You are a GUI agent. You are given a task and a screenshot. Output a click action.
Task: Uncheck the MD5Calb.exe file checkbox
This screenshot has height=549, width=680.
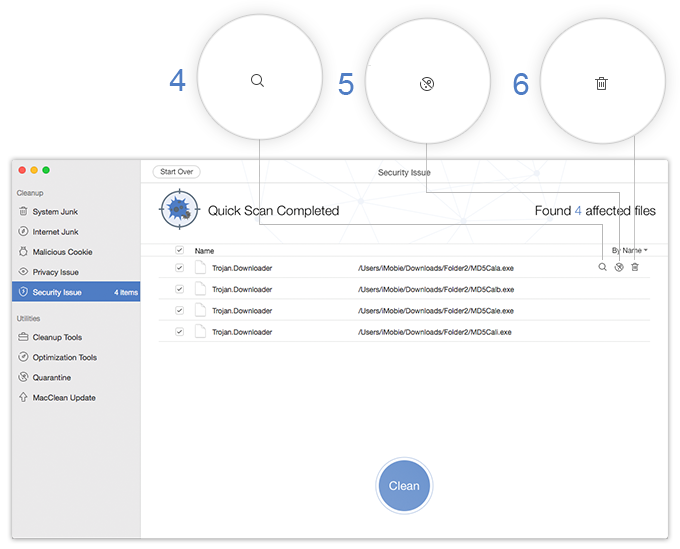179,289
